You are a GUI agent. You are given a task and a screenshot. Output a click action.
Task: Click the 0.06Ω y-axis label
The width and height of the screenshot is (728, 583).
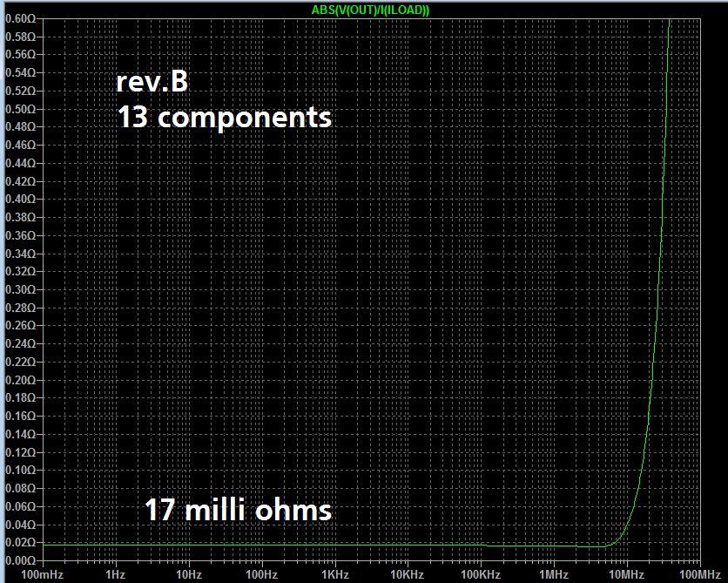point(20,506)
